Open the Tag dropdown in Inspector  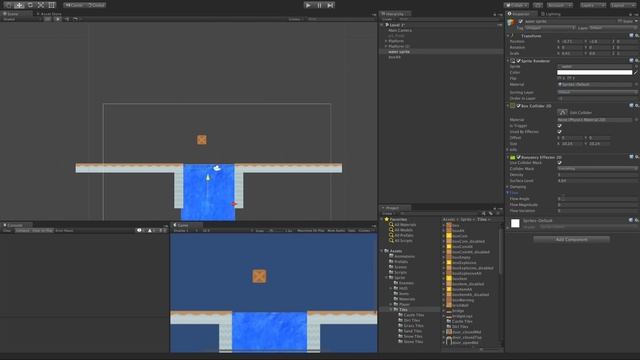[x=550, y=28]
